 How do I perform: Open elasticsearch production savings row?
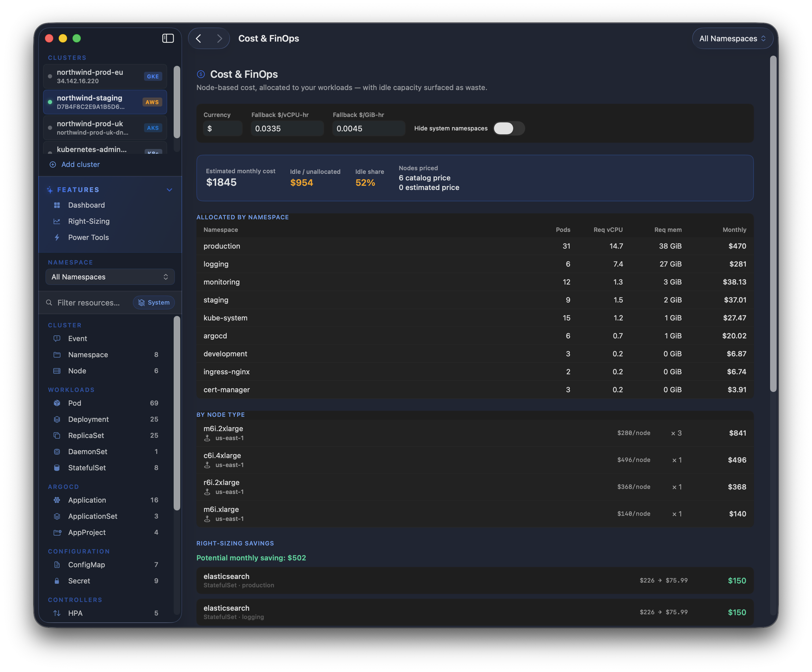(x=475, y=580)
